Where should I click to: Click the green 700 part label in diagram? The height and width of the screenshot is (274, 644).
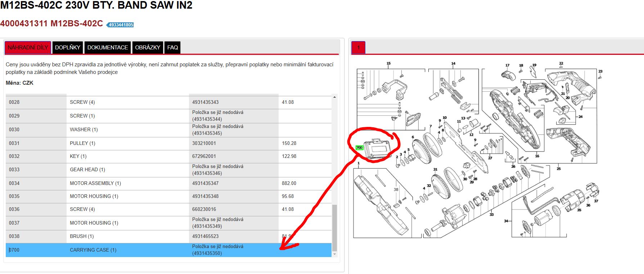(359, 148)
